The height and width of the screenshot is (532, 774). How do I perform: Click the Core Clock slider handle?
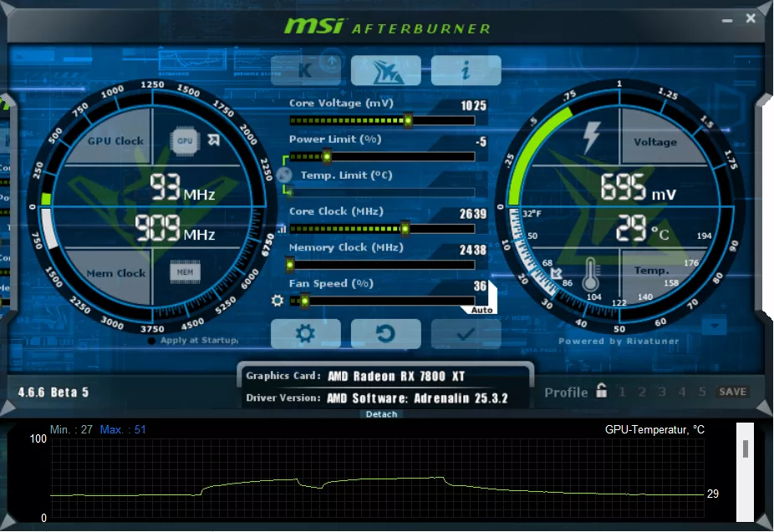(x=405, y=229)
